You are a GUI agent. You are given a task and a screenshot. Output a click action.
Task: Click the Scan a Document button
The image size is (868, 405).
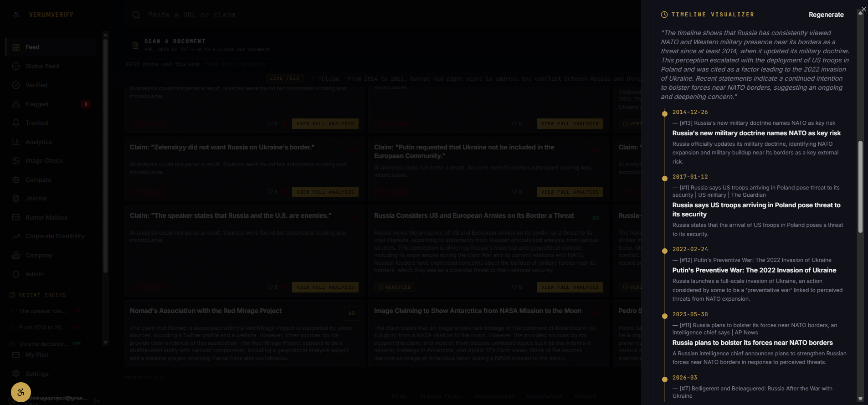click(x=383, y=46)
